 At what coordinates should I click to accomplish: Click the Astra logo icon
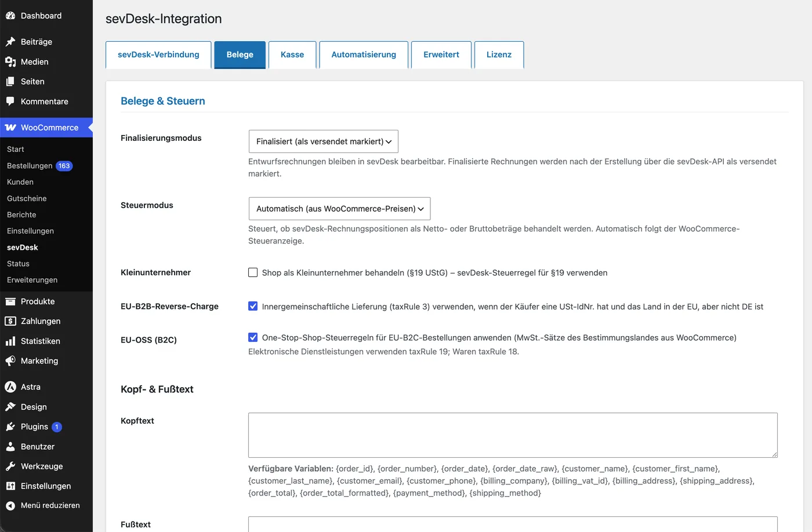[10, 387]
